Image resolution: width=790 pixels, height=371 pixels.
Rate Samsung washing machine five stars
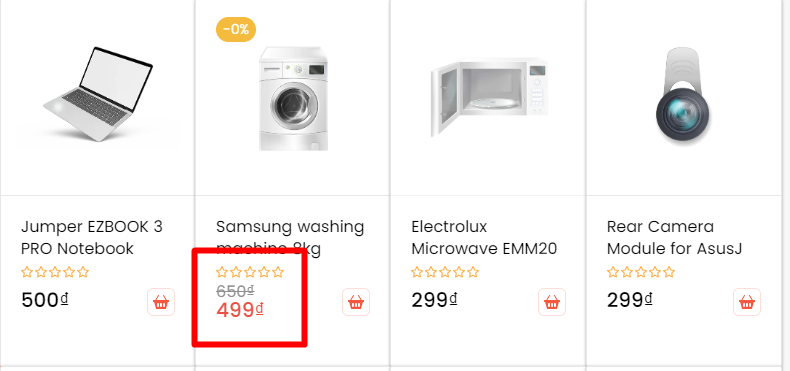coord(278,273)
